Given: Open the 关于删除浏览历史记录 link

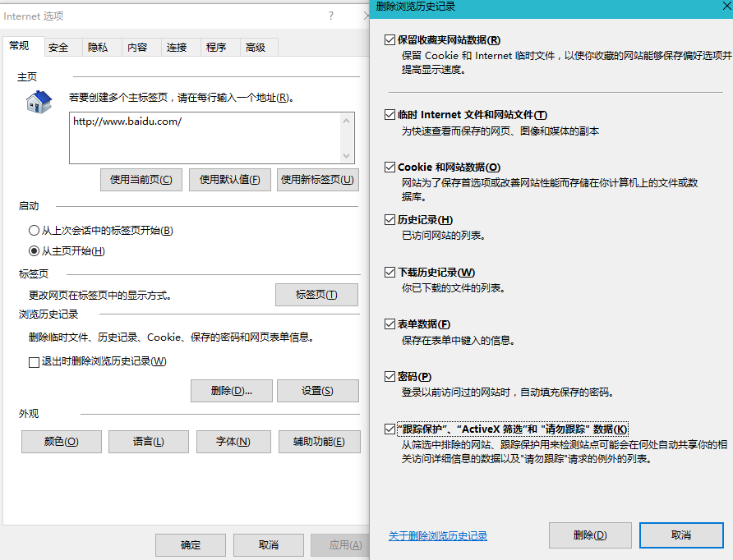Looking at the screenshot, I should point(438,535).
